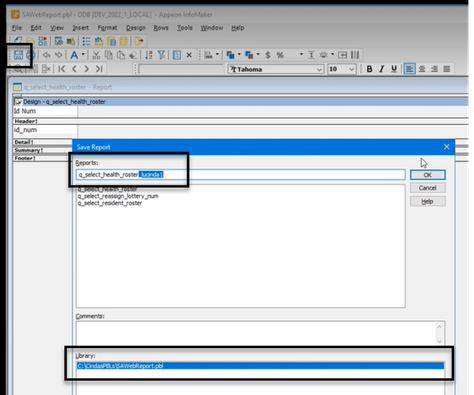The height and width of the screenshot is (395, 474).
Task: Apply currency format with dollar icon
Action: point(268,55)
